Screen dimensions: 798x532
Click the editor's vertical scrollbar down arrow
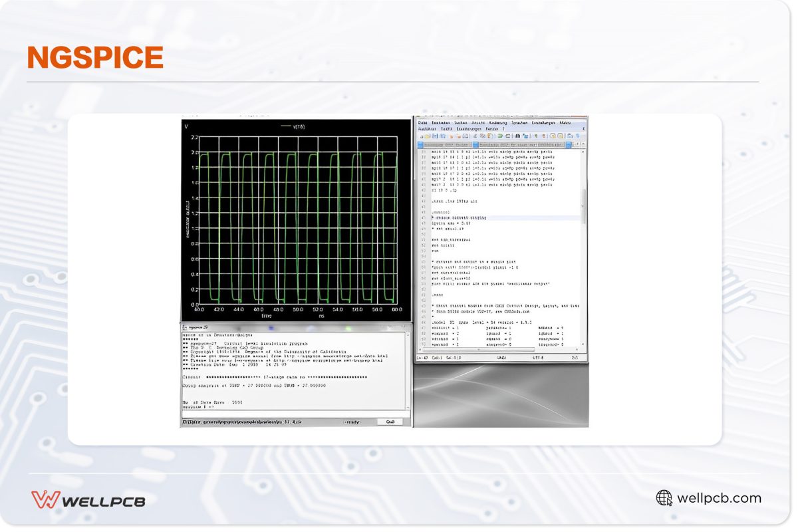[583, 344]
